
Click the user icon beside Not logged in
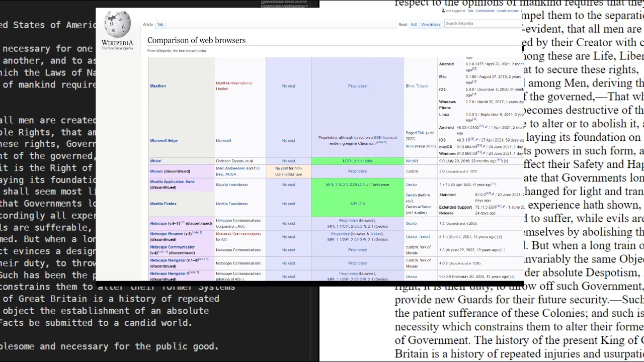443,11
